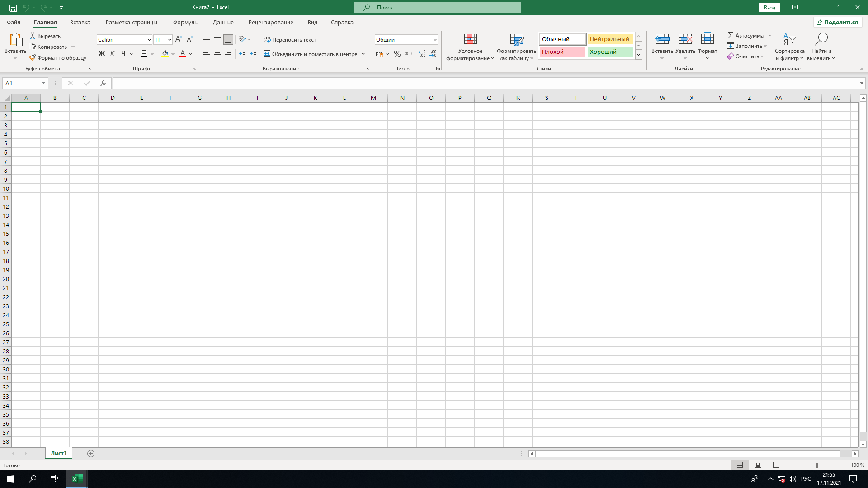
Task: Click the Windows Start button
Action: pos(11,479)
